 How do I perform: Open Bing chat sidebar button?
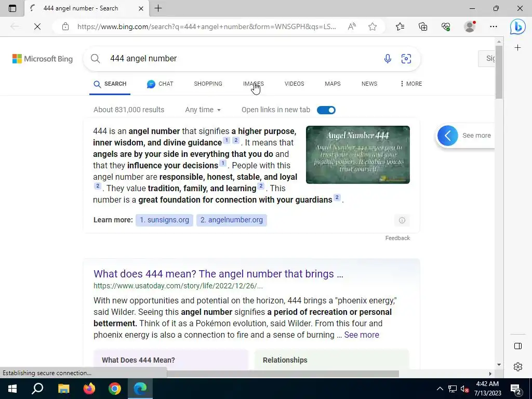tap(518, 26)
